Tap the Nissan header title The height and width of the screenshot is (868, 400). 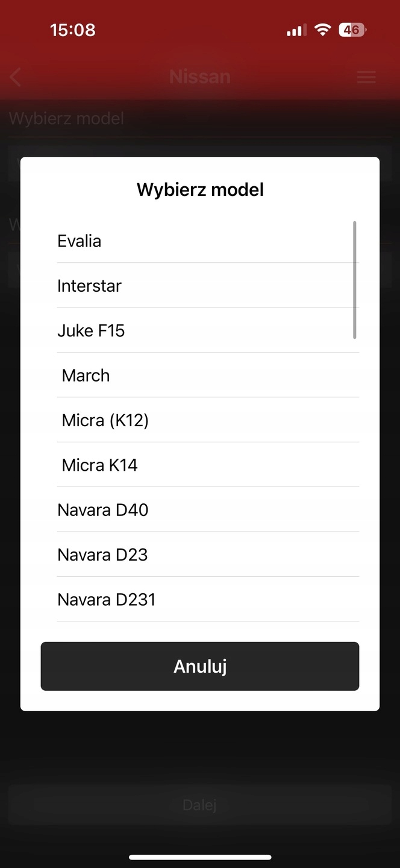[200, 77]
